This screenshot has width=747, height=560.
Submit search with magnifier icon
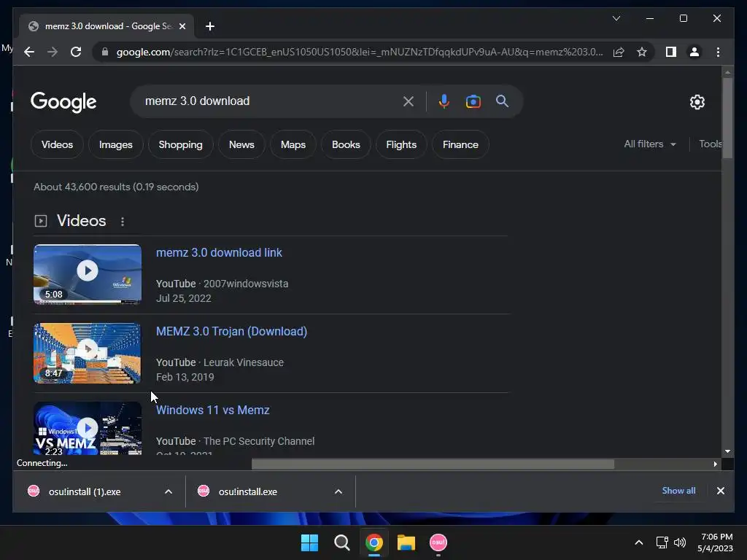502,101
